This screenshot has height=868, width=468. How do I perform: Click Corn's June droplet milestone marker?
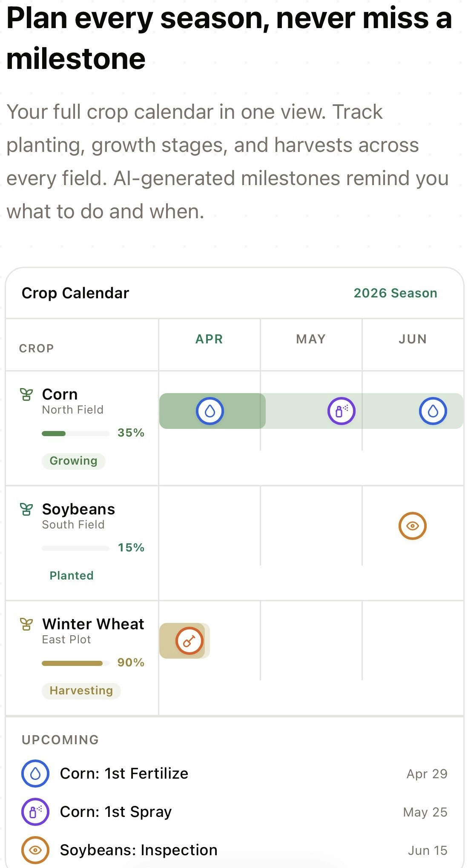(x=433, y=411)
